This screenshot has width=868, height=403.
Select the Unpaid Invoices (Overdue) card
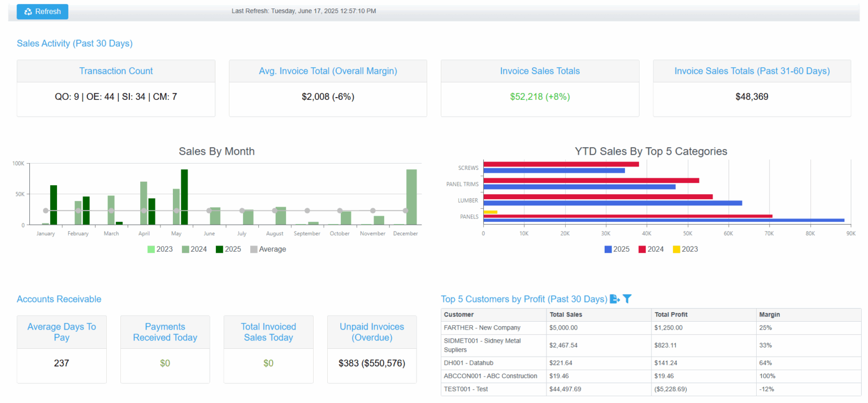pos(372,349)
